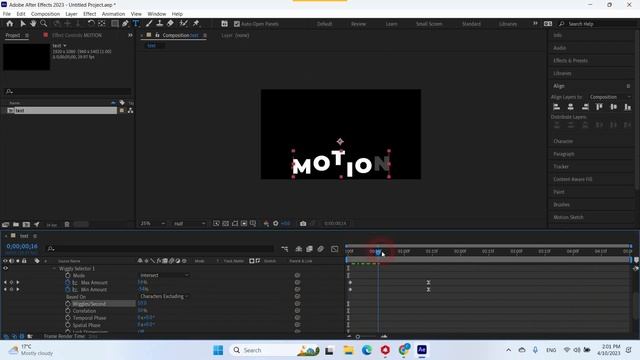Viewport: 640px width, 360px height.
Task: Select the Eraser tool
Action: tap(170, 24)
